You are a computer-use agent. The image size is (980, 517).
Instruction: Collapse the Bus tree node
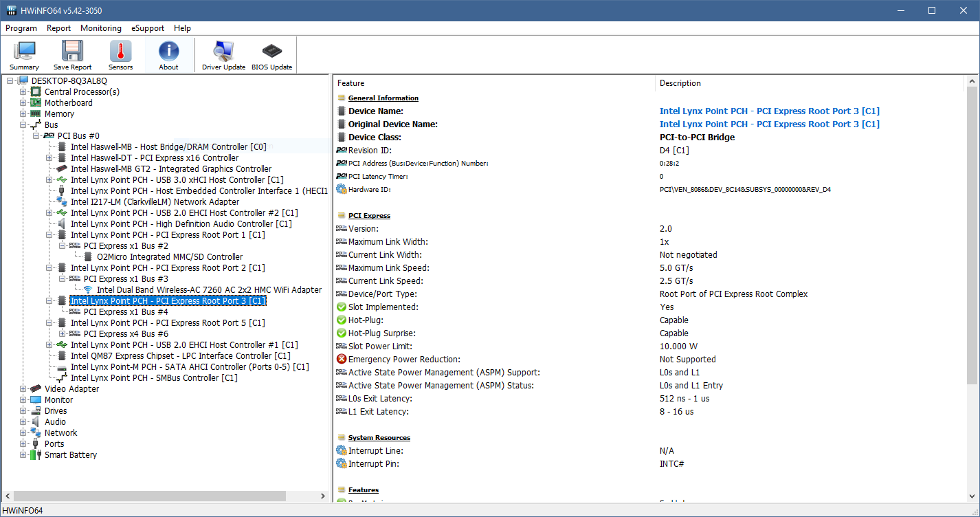tap(23, 125)
